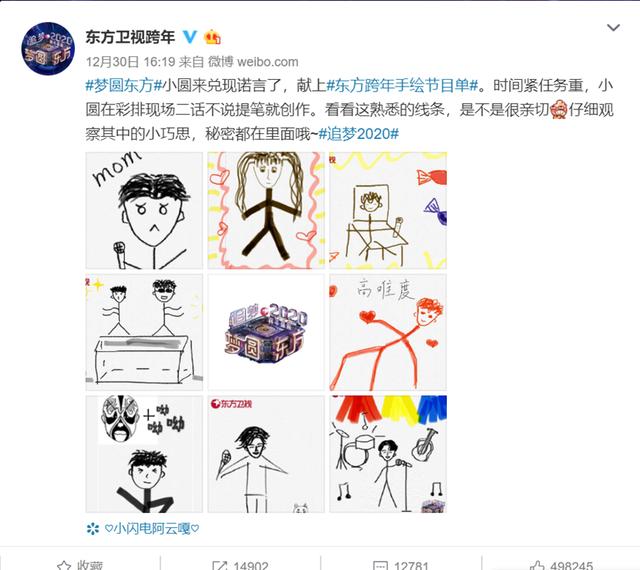The height and width of the screenshot is (570, 640).
Task: Click the 12月30日 16:19 timestamp
Action: (x=131, y=62)
